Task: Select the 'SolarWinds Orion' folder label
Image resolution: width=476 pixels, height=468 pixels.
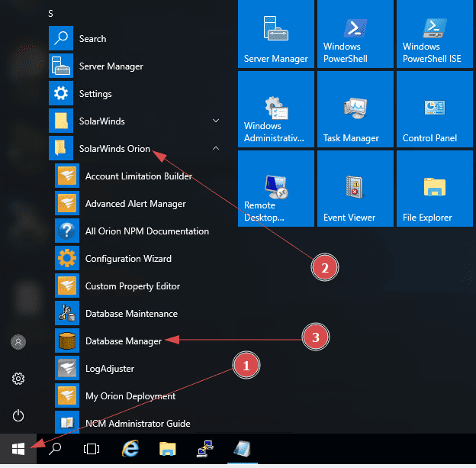Action: coord(114,149)
